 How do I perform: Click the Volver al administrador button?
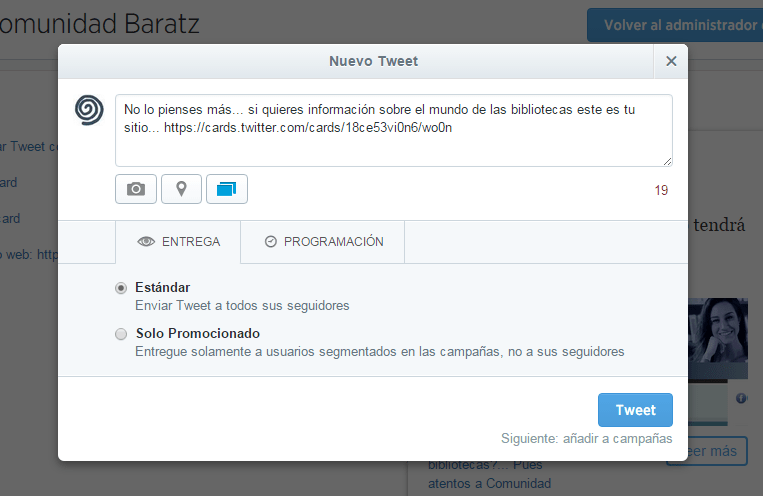[x=675, y=25]
